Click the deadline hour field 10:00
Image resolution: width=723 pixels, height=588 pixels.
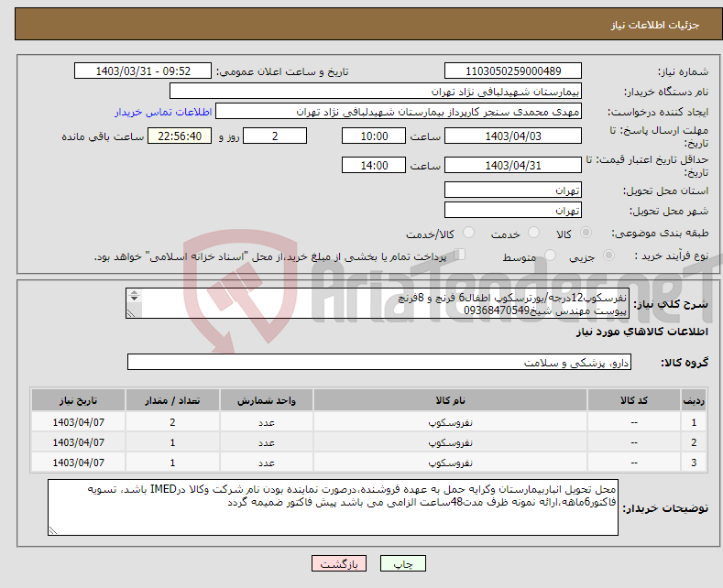(374, 136)
